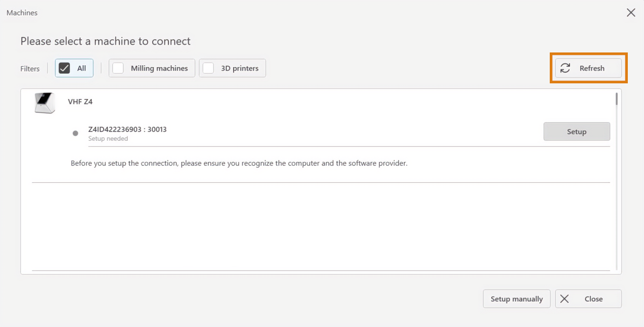Click the Please select a machine heading
The width and height of the screenshot is (644, 327).
pos(106,41)
